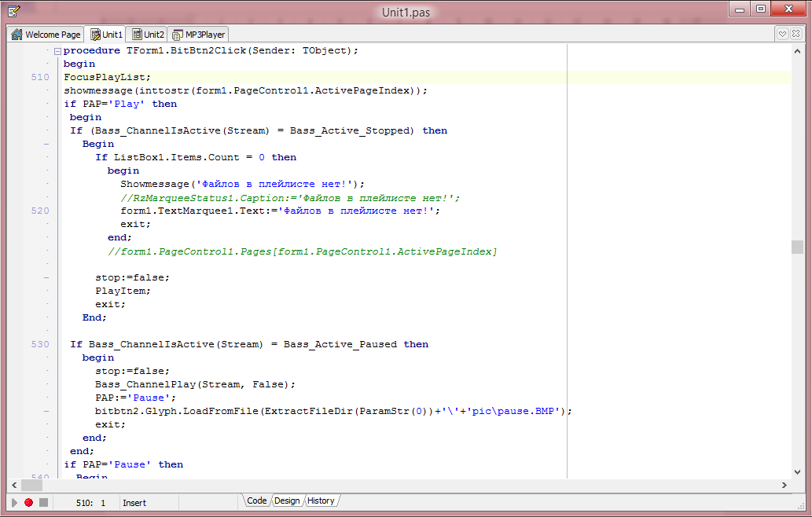Click the Unit2 tab form icon
The width and height of the screenshot is (812, 517).
(137, 35)
